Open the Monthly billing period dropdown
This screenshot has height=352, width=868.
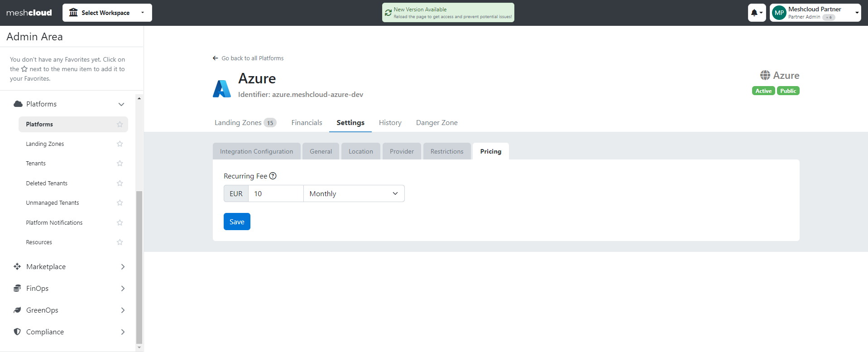point(354,193)
